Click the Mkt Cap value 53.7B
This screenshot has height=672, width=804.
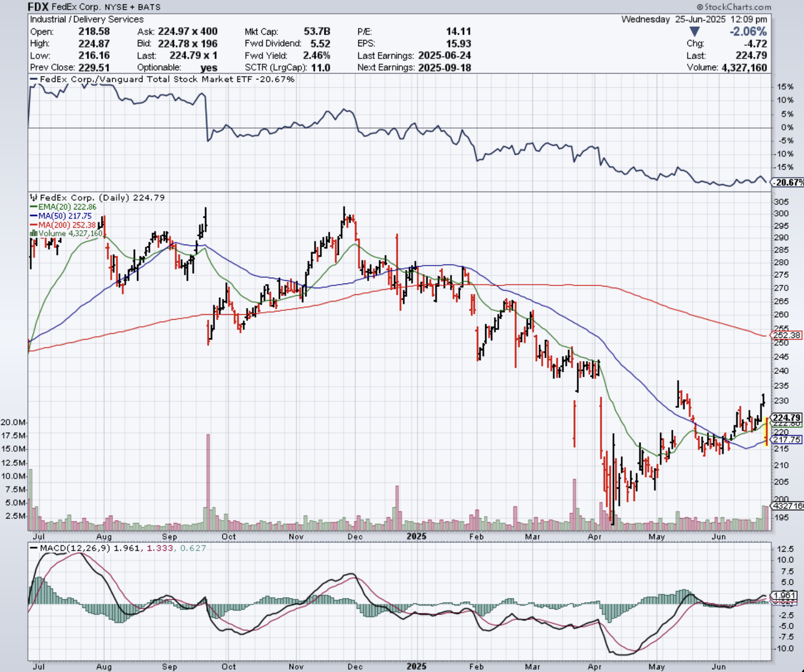317,32
